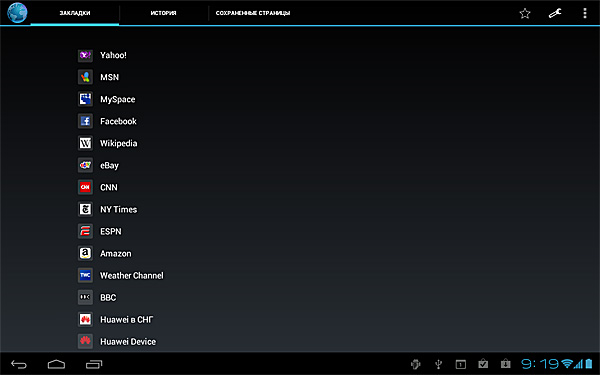Tap the USB notification icon
600x375 pixels.
pyautogui.click(x=439, y=364)
